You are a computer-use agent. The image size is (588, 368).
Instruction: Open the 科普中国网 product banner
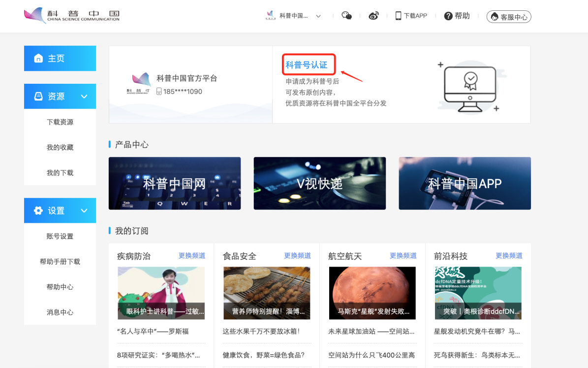point(175,183)
